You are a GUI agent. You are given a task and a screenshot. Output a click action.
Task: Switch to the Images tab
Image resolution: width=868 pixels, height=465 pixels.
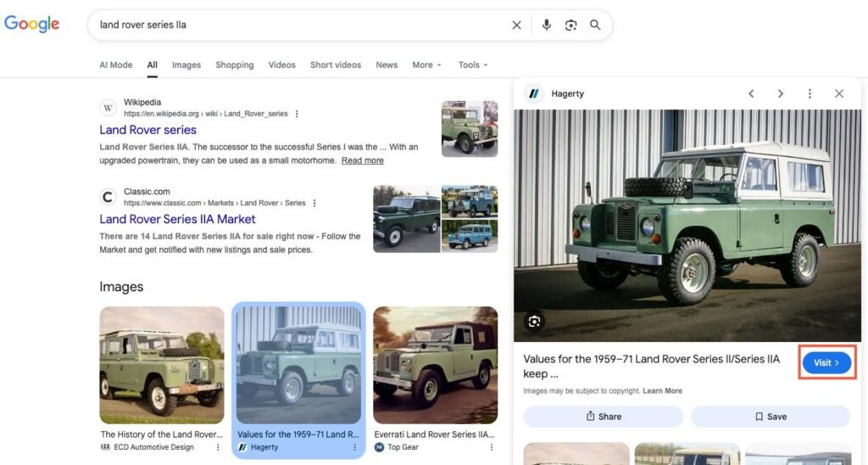(x=186, y=65)
